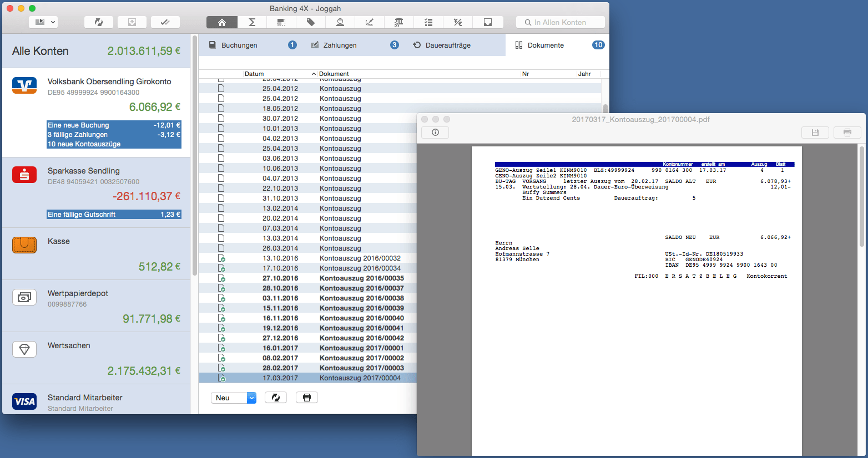The image size is (868, 458).
Task: Click the refresh accounts toolbar button
Action: tap(99, 22)
